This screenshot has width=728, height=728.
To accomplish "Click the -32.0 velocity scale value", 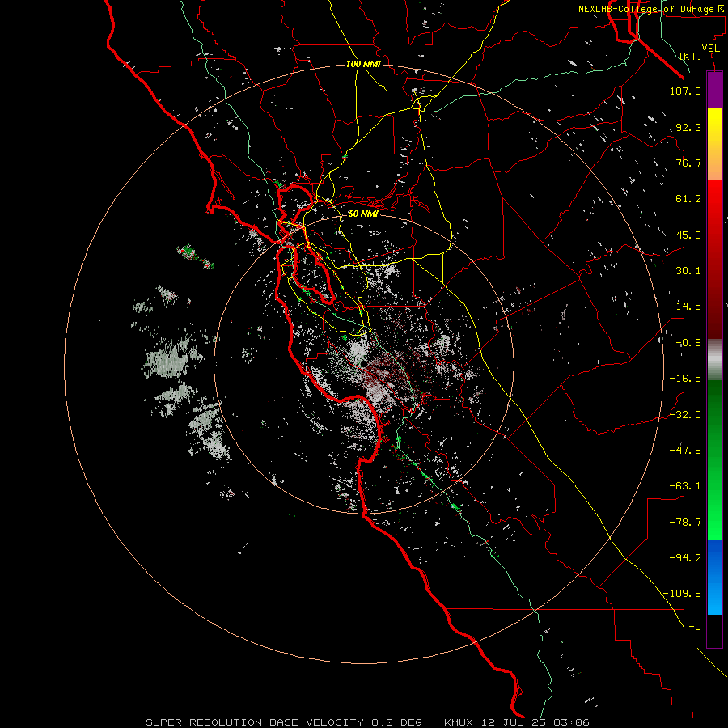I will (x=685, y=415).
